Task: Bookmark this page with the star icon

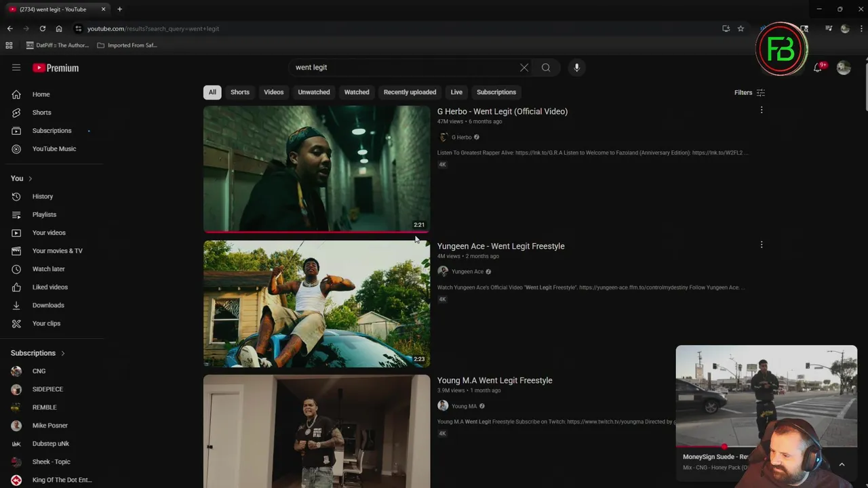Action: [741, 28]
